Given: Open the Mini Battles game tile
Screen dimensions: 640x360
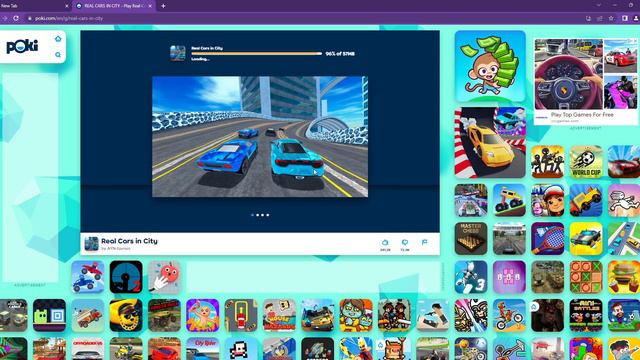Looking at the screenshot, I should (x=586, y=315).
